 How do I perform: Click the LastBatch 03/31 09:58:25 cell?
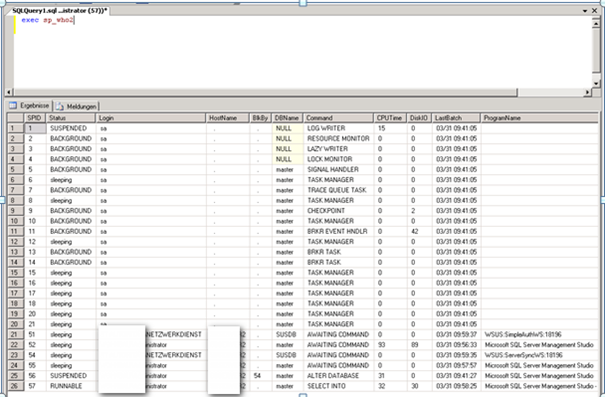point(456,386)
